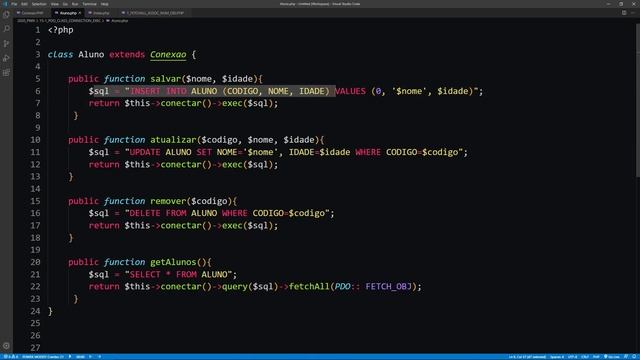Screen dimensions: 640x360
Task: Click the salvar function name on line 5
Action: tap(165, 78)
